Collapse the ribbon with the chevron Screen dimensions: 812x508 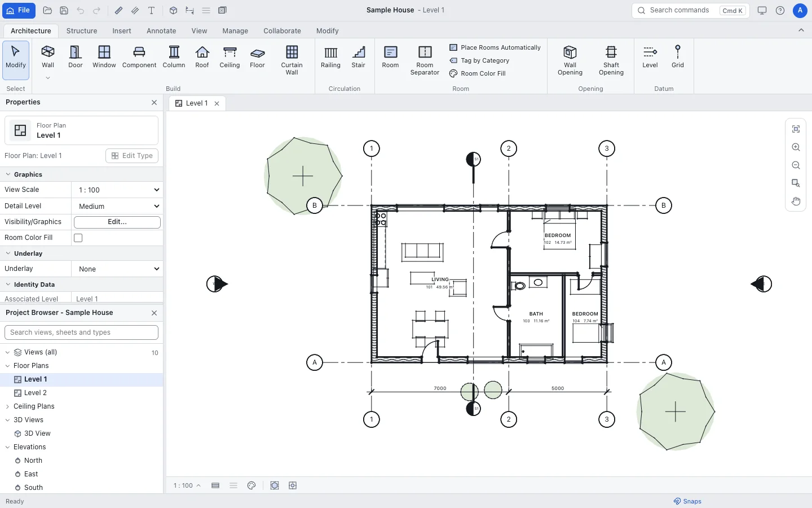801,30
